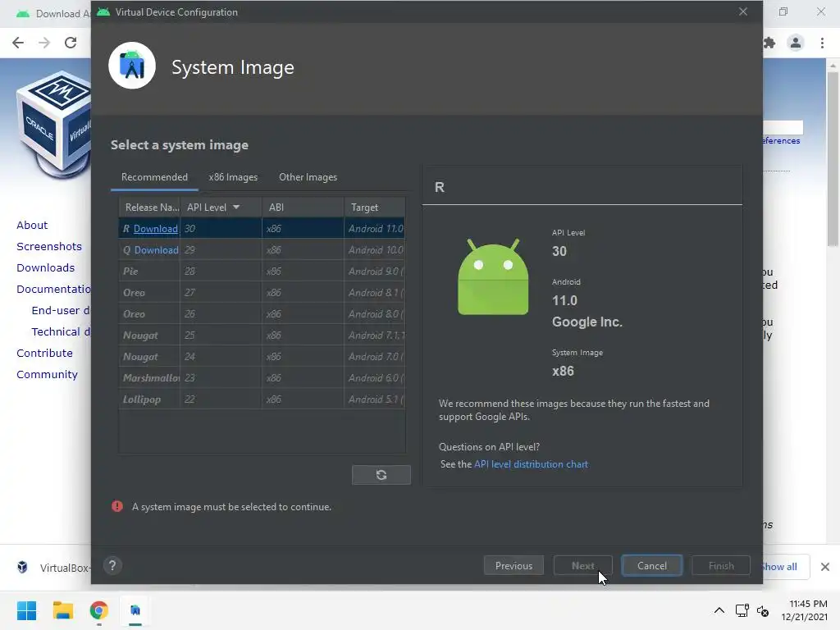Click the Previous button
Image resolution: width=840 pixels, height=630 pixels.
click(x=514, y=566)
